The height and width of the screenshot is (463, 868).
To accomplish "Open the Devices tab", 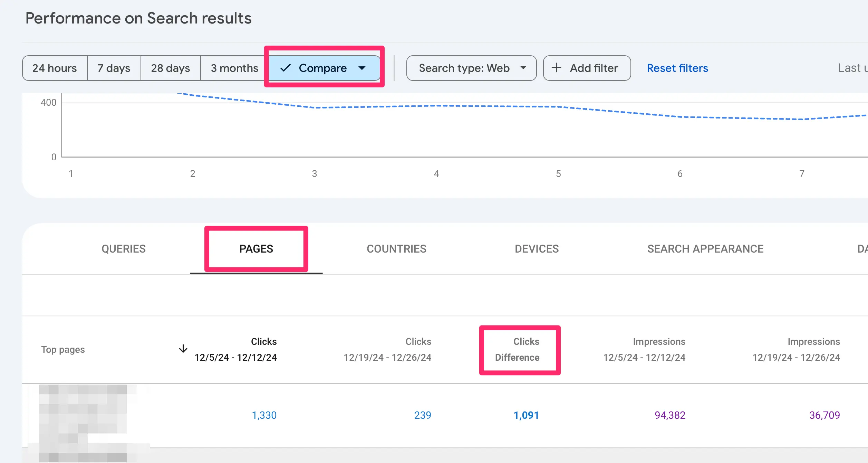I will 537,249.
